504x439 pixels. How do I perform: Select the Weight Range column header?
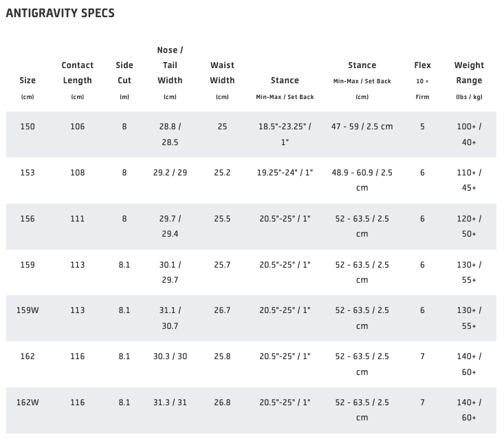pyautogui.click(x=469, y=73)
